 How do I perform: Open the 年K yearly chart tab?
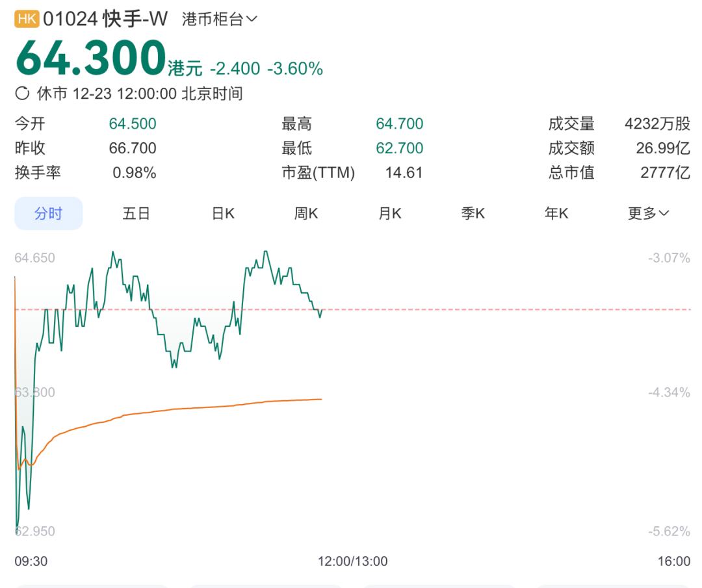pos(556,214)
